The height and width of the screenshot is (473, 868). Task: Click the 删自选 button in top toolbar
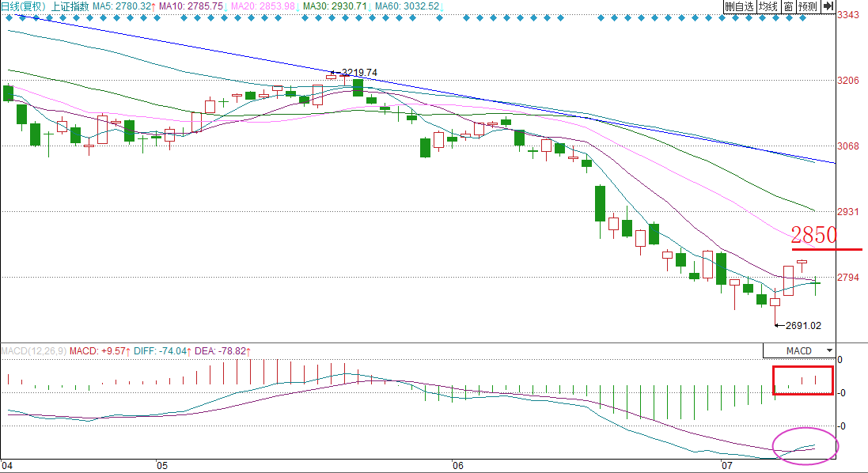[x=739, y=6]
